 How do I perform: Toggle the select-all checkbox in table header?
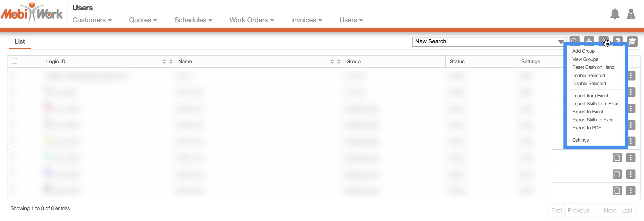15,61
